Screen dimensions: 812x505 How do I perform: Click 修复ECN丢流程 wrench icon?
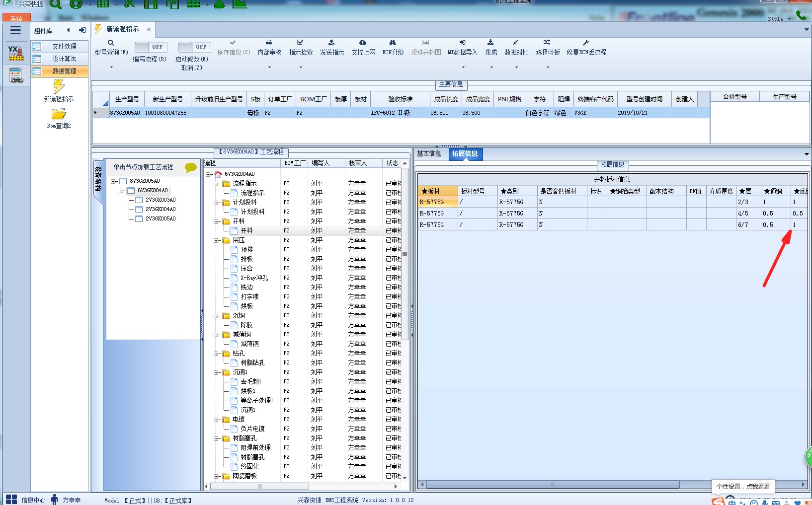(586, 43)
